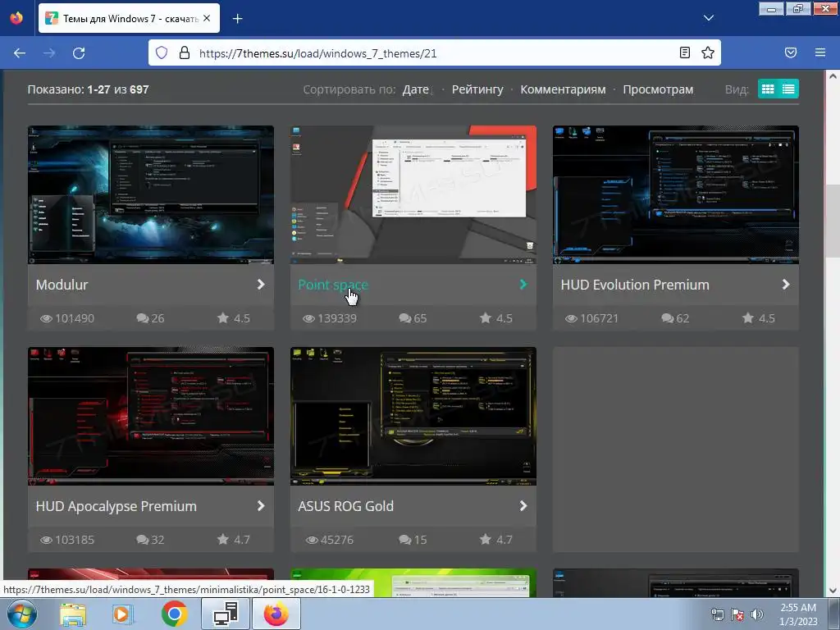Click the padlock site info icon

point(185,53)
